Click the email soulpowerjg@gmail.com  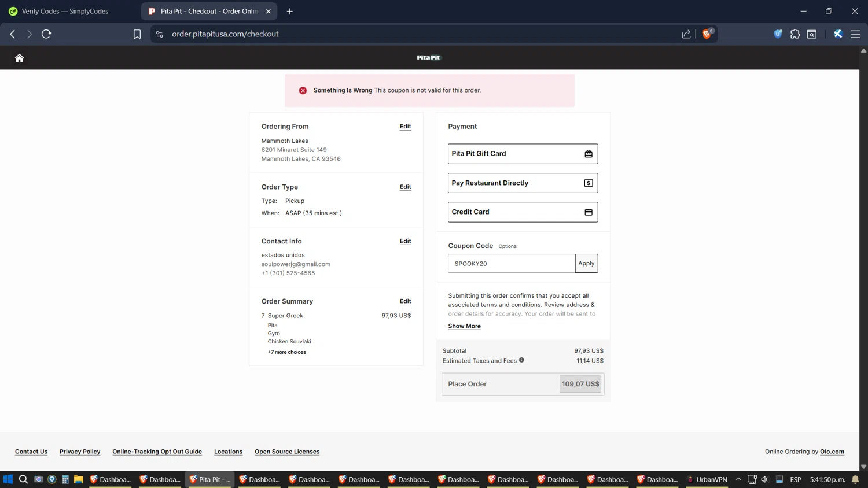pyautogui.click(x=296, y=264)
